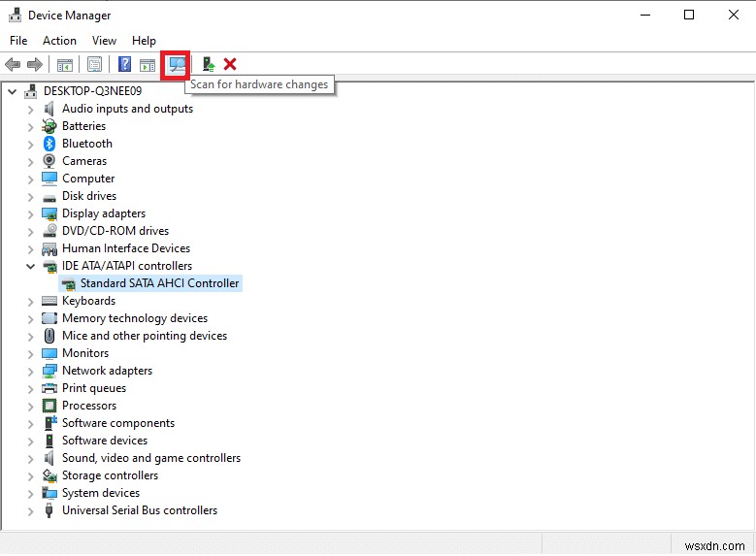Viewport: 756px width, 556px height.
Task: Open the Action menu
Action: (59, 41)
